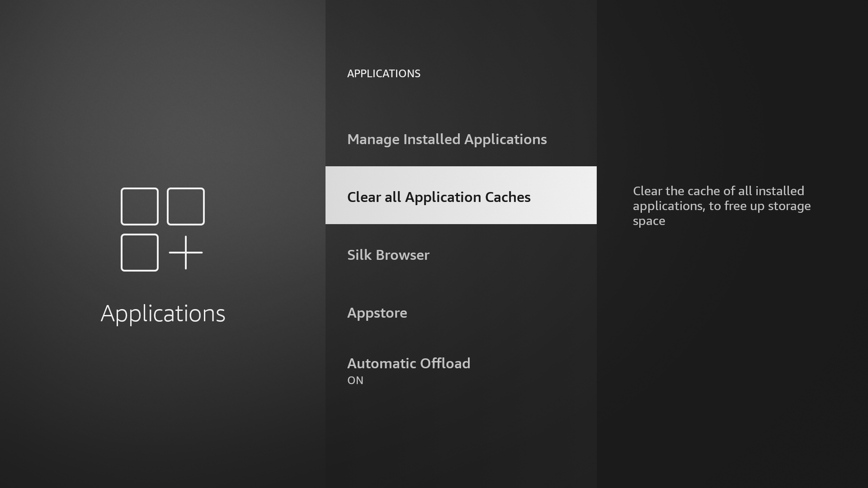The width and height of the screenshot is (868, 488).
Task: Select the Applications label beneath the icon
Action: [163, 313]
